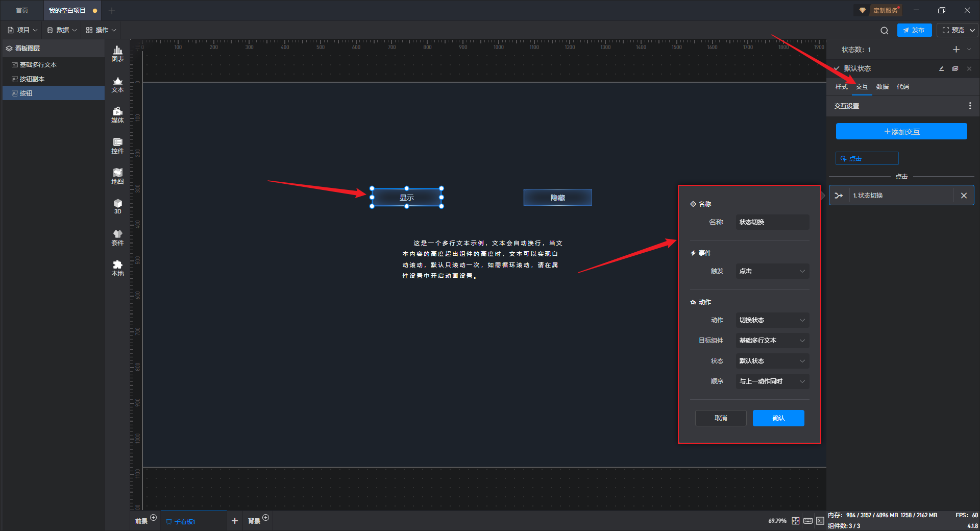The width and height of the screenshot is (980, 531).
Task: Open the 媒体 media component category
Action: click(117, 115)
